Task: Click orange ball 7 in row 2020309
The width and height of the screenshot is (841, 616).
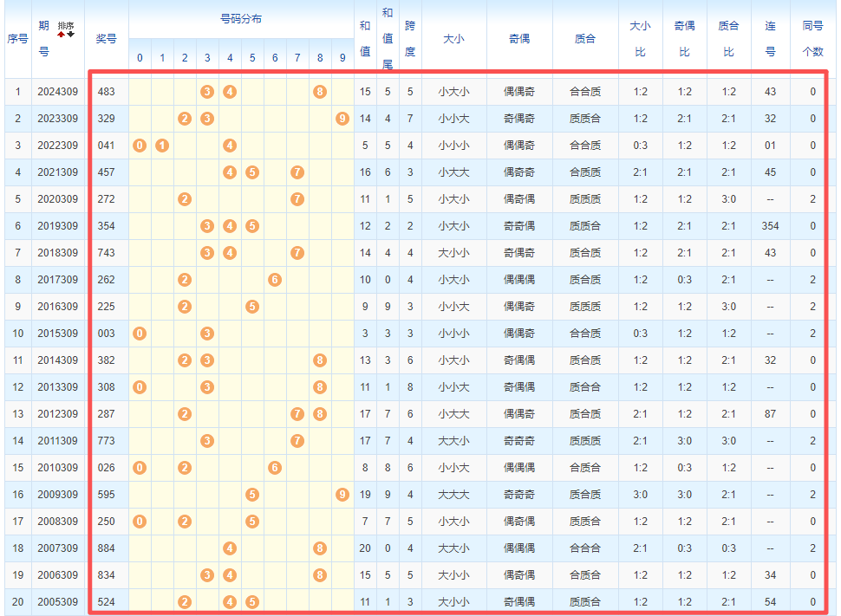Action: click(x=297, y=199)
